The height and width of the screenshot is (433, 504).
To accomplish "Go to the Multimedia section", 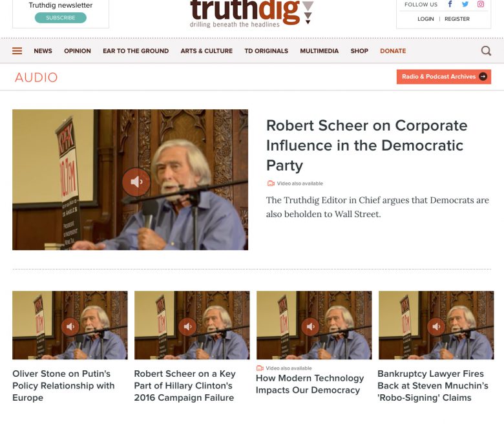I will pyautogui.click(x=319, y=51).
